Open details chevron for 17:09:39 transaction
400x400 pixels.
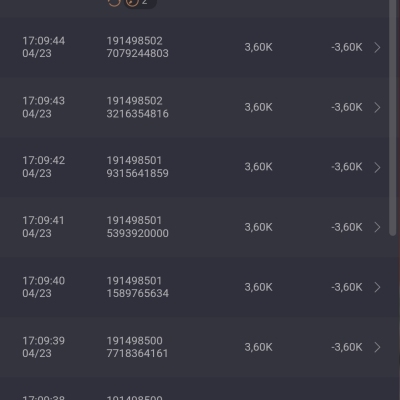click(x=377, y=347)
